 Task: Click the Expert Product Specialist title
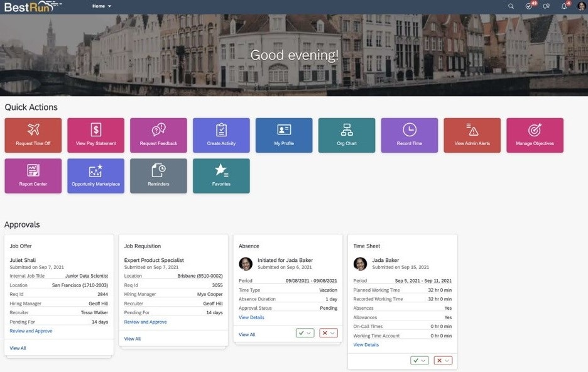click(x=154, y=260)
